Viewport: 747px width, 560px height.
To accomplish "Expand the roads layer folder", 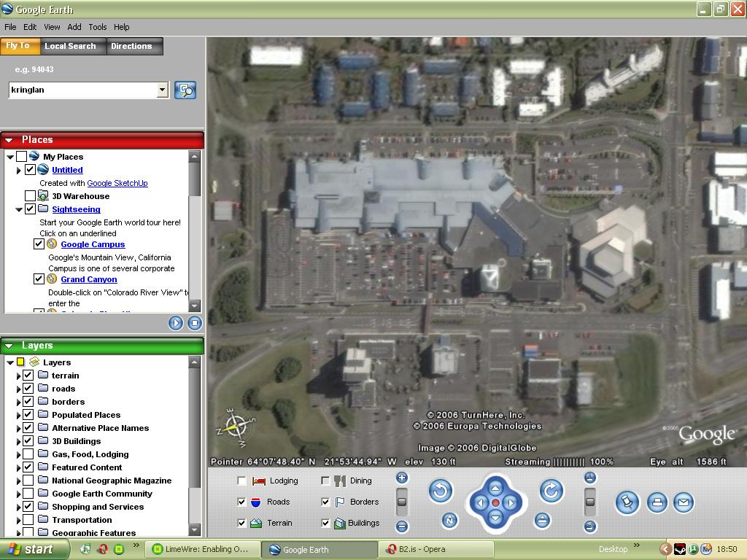I will pyautogui.click(x=18, y=389).
